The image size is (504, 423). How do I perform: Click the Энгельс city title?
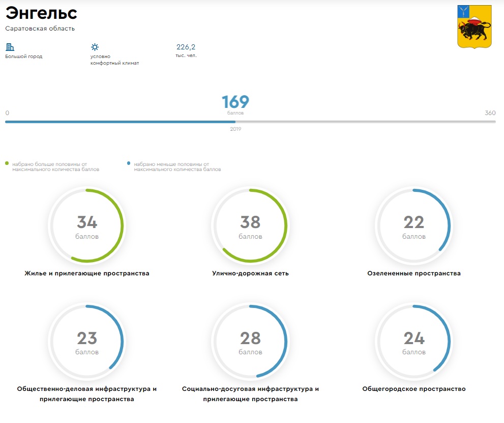(x=42, y=13)
